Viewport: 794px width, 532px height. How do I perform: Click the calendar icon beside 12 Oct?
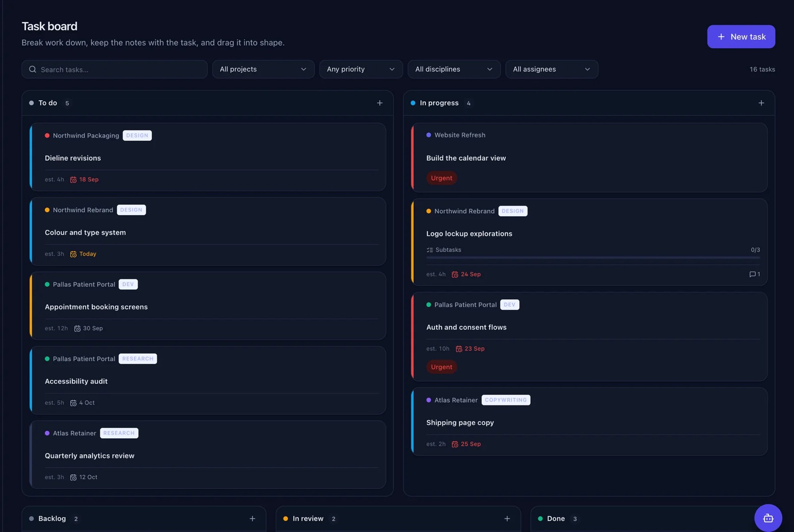click(73, 477)
